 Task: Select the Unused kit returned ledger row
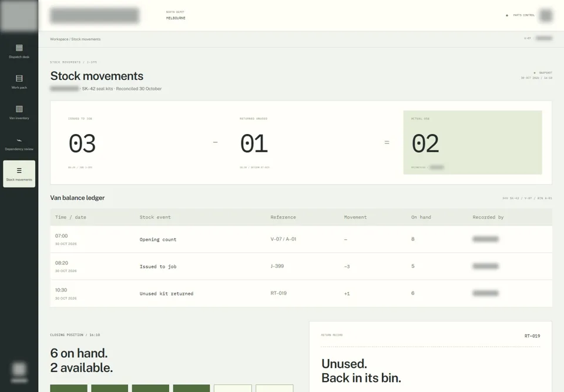(301, 293)
